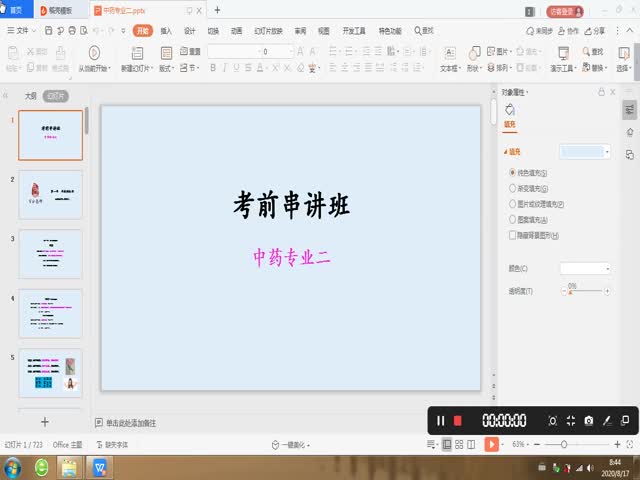The height and width of the screenshot is (480, 640).
Task: Select solid fill radio button
Action: pyautogui.click(x=512, y=172)
